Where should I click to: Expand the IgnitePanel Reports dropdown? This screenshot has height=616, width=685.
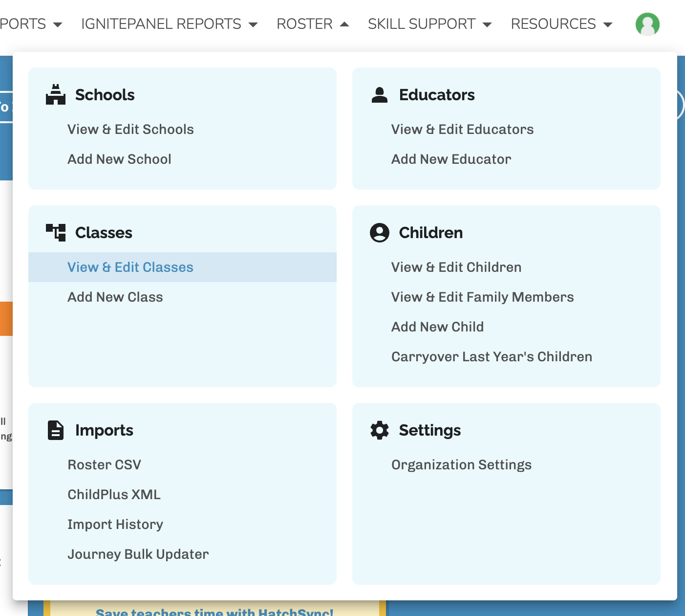pos(169,24)
